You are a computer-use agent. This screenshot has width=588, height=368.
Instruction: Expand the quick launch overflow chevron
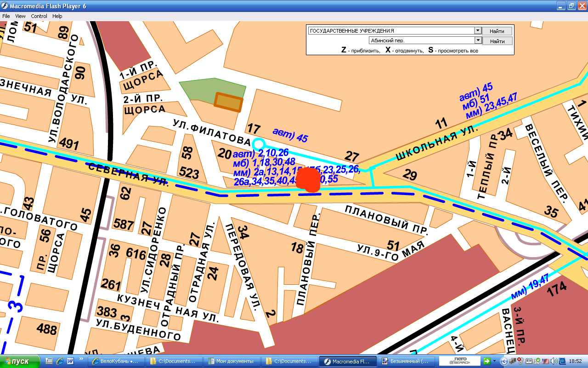pyautogui.click(x=82, y=359)
